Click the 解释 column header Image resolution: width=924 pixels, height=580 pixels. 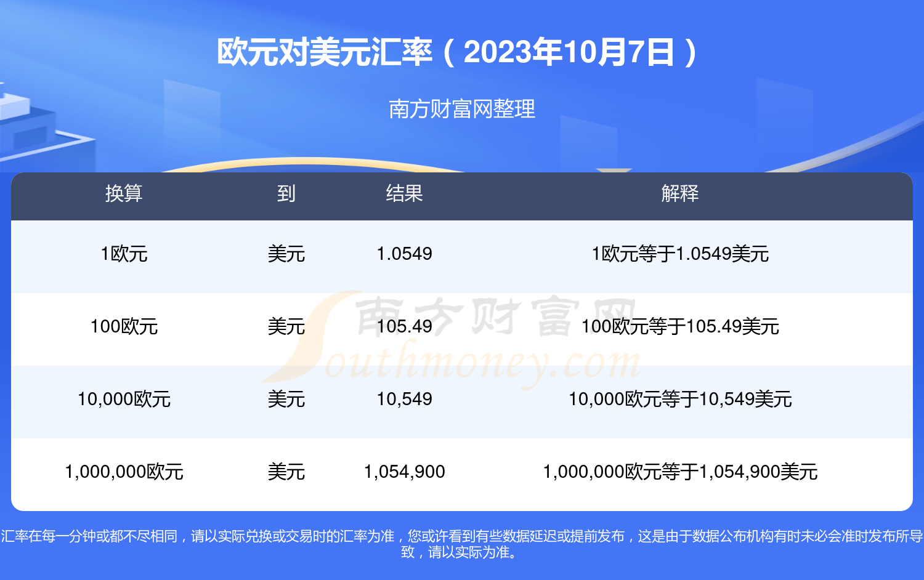(680, 193)
